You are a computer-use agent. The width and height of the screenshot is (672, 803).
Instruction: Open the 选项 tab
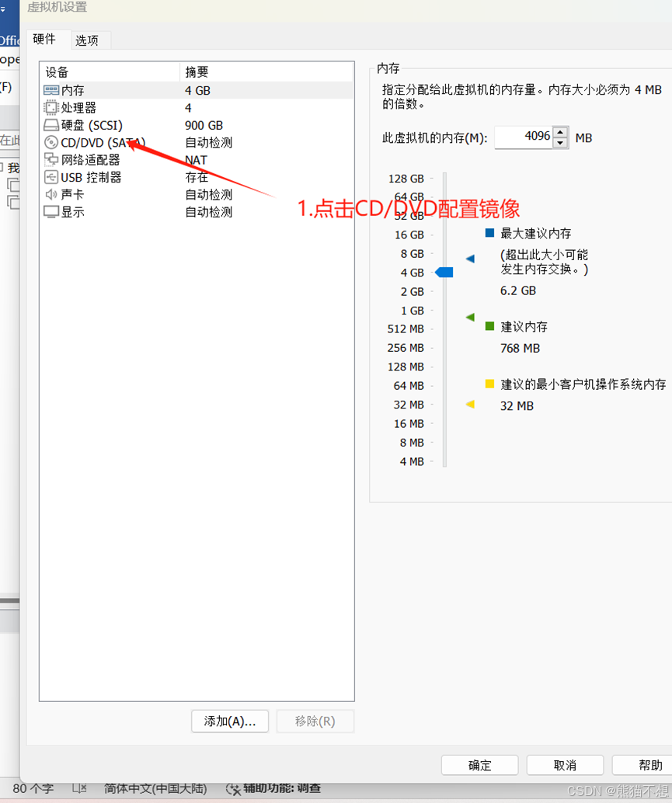(86, 40)
